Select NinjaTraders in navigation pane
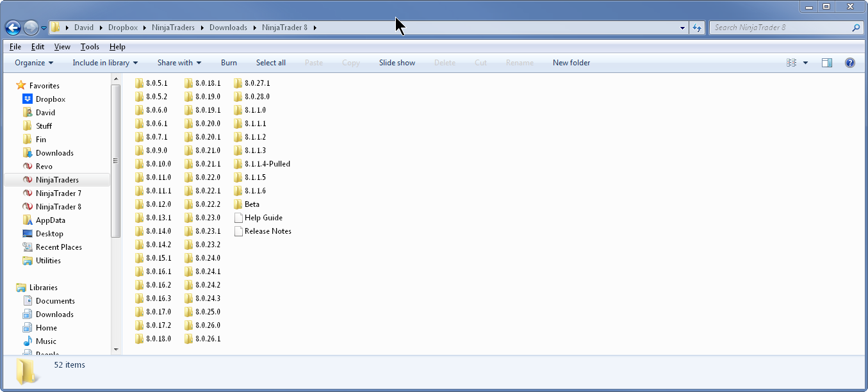 pyautogui.click(x=57, y=180)
